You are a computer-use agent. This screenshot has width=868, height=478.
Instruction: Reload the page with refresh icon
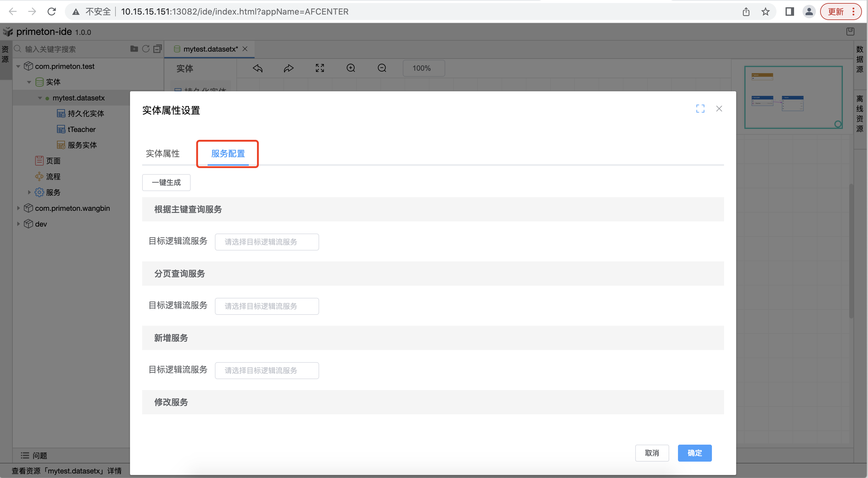point(52,12)
